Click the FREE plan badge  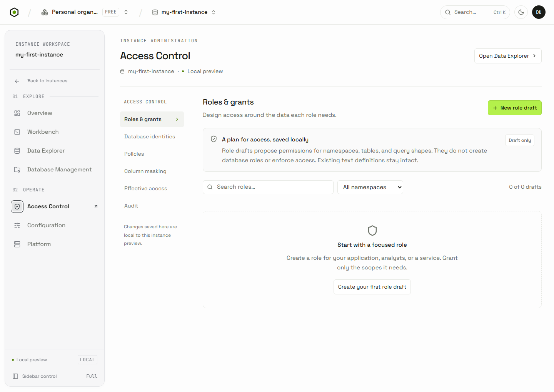(111, 12)
